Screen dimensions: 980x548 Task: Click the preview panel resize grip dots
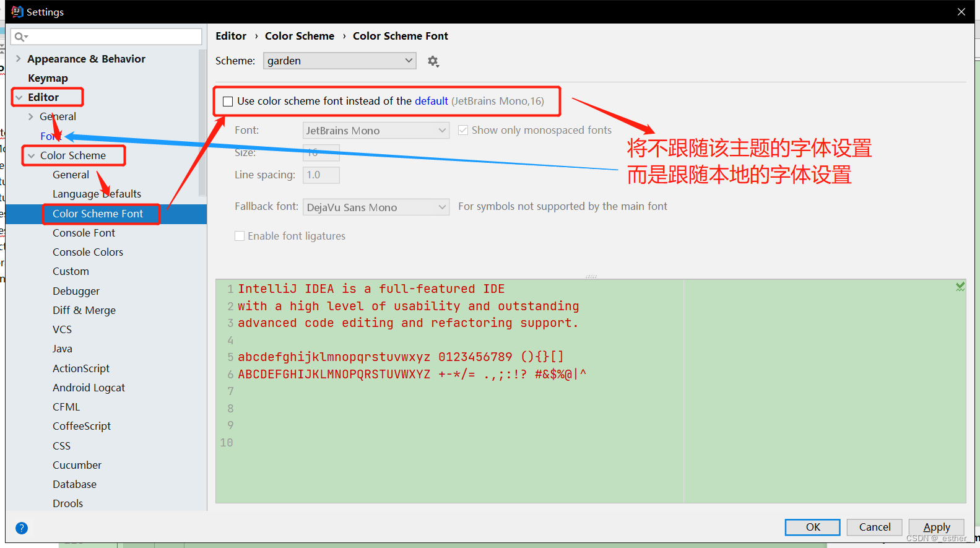[x=591, y=276]
